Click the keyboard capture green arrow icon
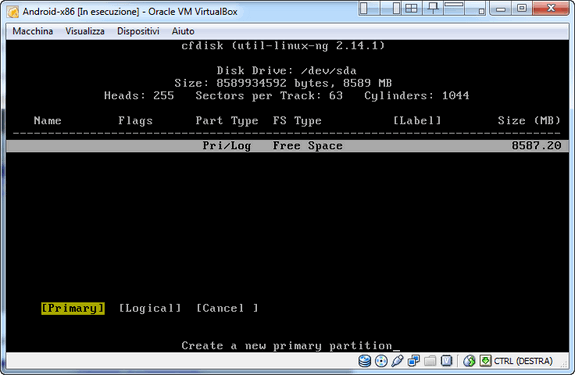Viewport: 575px width, 375px height. [485, 361]
